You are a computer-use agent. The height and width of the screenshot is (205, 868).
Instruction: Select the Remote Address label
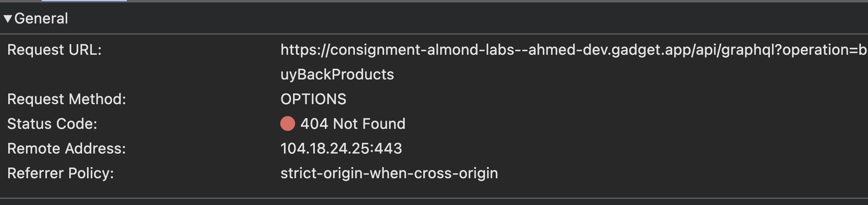click(x=67, y=149)
